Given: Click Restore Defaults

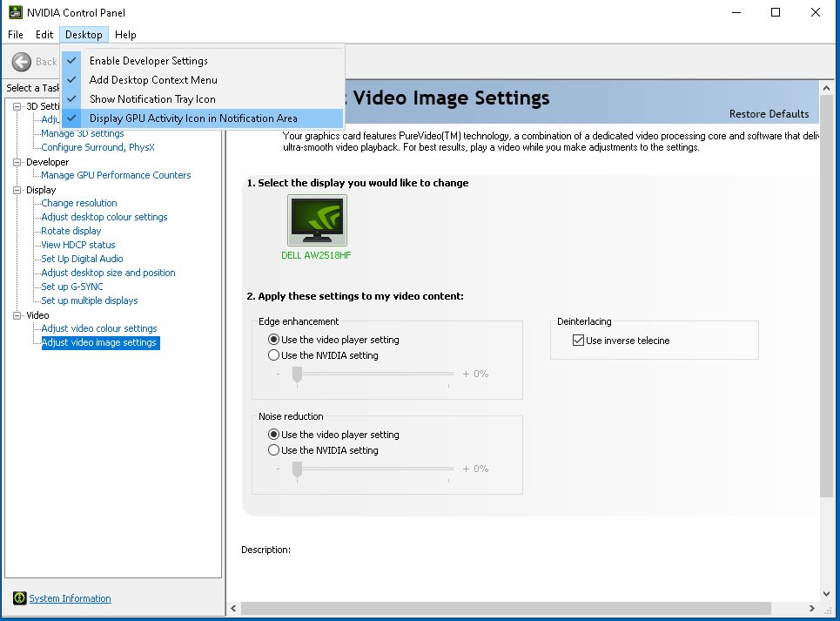Looking at the screenshot, I should point(769,113).
